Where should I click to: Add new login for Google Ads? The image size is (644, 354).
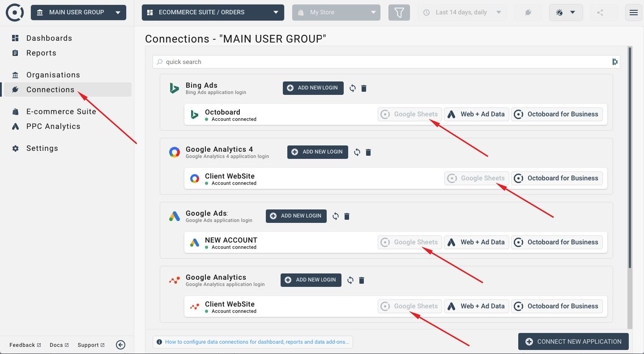[296, 216]
